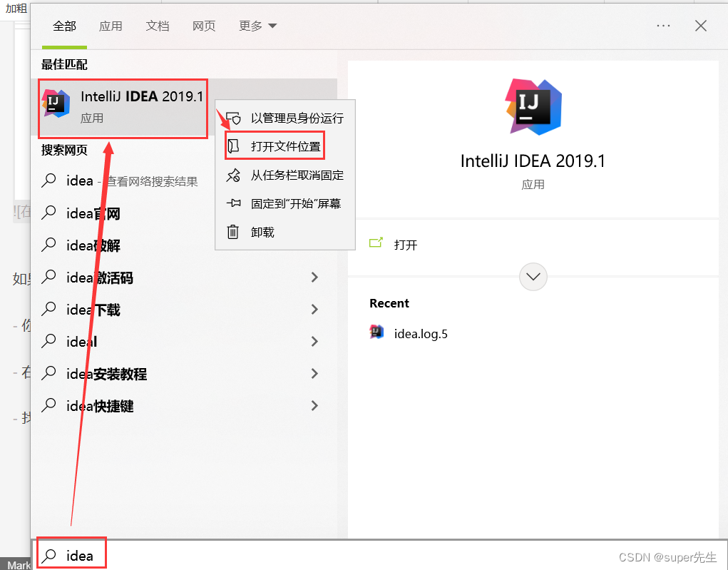Choose 从任务栏取消固定 in context menu
The width and height of the screenshot is (728, 570).
(285, 175)
